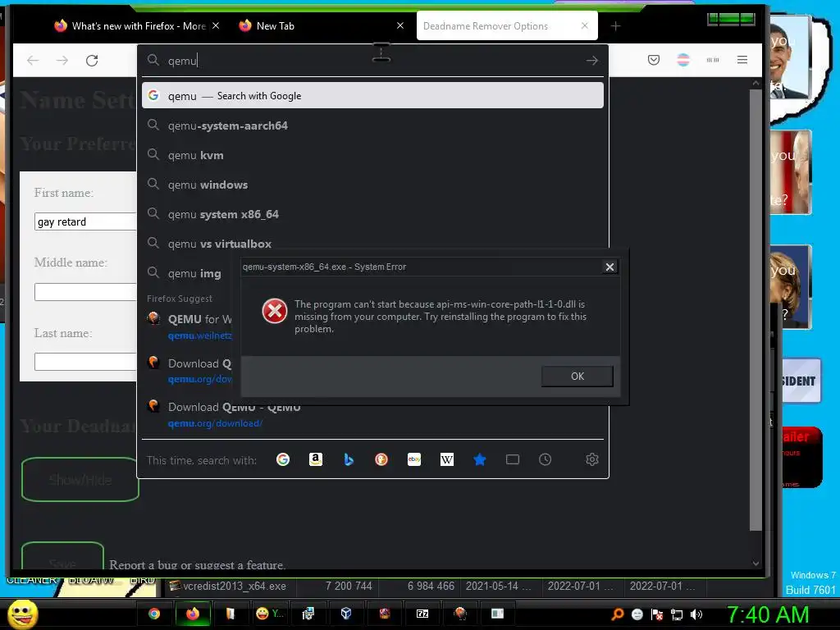Open qemu.org/download/ suggested link
This screenshot has width=840, height=630.
coord(215,423)
